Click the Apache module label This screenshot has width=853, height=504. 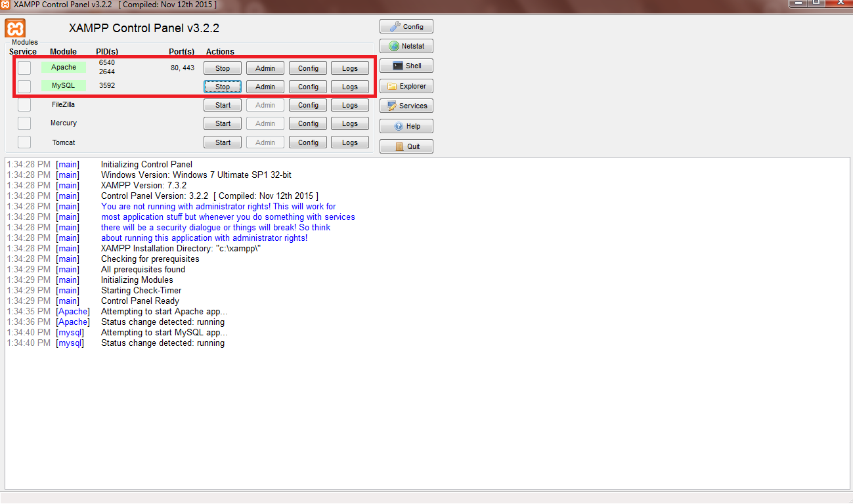(64, 67)
